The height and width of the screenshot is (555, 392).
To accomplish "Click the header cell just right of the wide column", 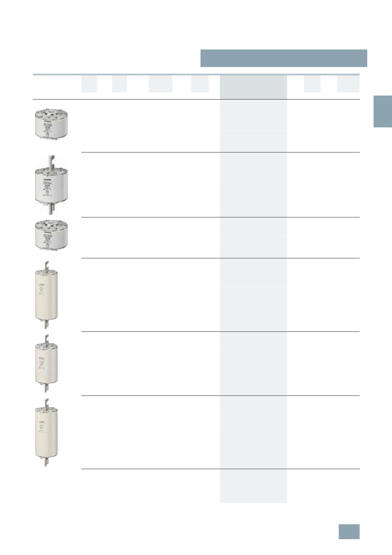I will tap(312, 84).
